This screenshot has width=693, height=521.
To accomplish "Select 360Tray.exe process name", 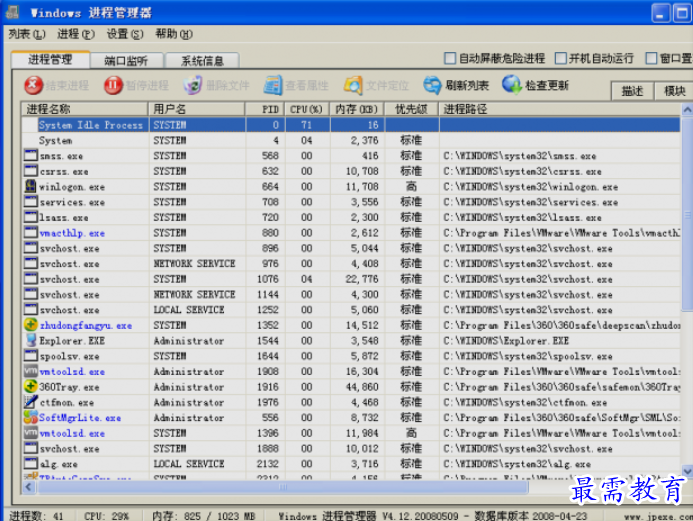I will pos(69,387).
